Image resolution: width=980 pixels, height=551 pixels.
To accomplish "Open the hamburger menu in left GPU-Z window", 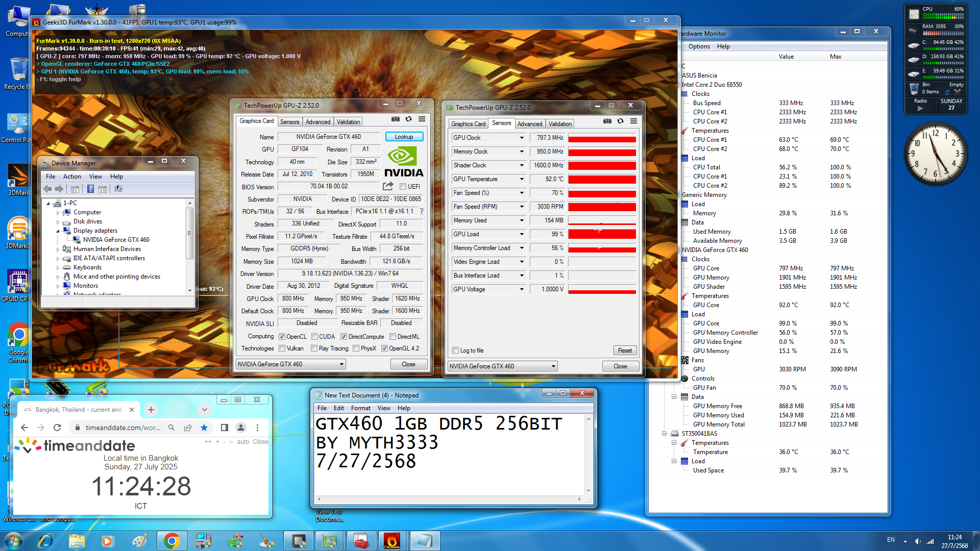I will pos(422,119).
